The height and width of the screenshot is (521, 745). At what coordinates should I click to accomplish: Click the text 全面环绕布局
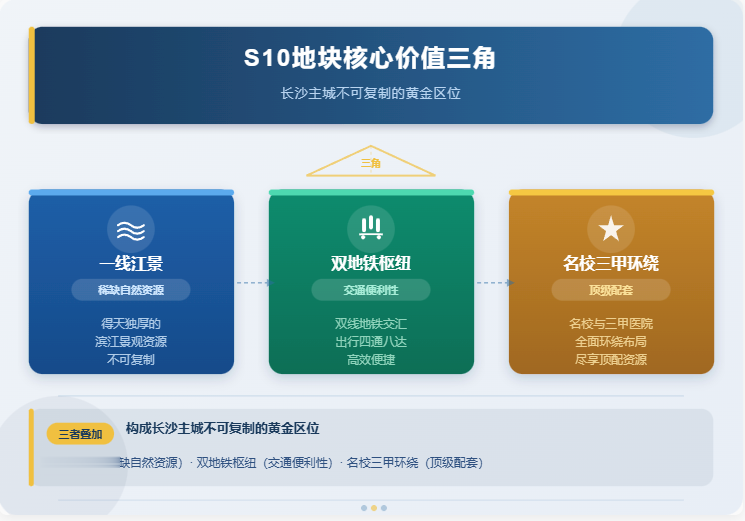tap(611, 341)
